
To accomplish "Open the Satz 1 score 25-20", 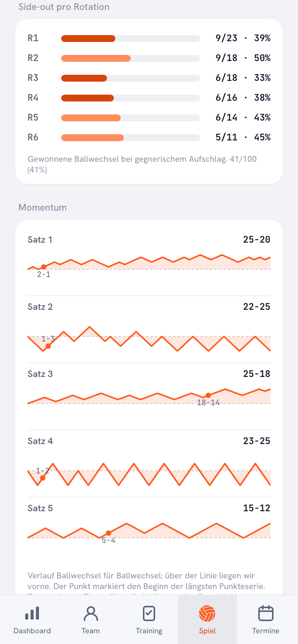I will tap(257, 240).
